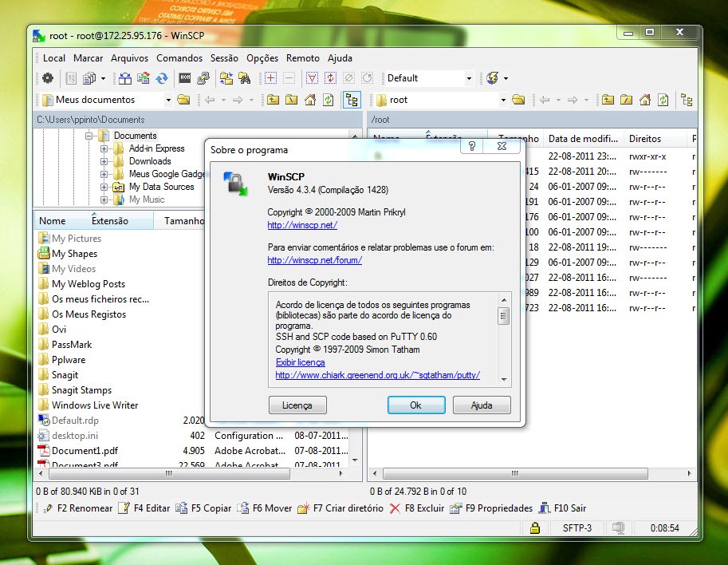Click the F8 Excluir red X icon
Screen dimensions: 728x565
point(395,508)
